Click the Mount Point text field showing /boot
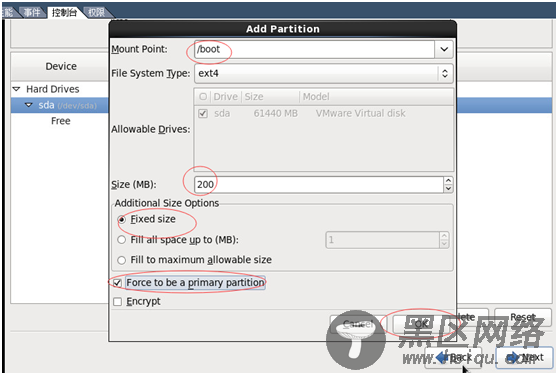Image resolution: width=558 pixels, height=375 pixels. pos(315,49)
